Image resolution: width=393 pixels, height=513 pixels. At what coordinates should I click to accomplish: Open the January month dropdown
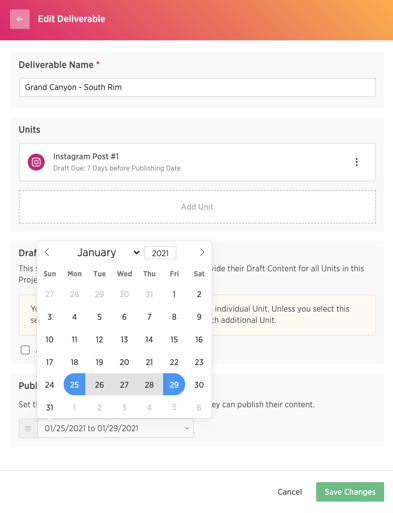coord(107,252)
